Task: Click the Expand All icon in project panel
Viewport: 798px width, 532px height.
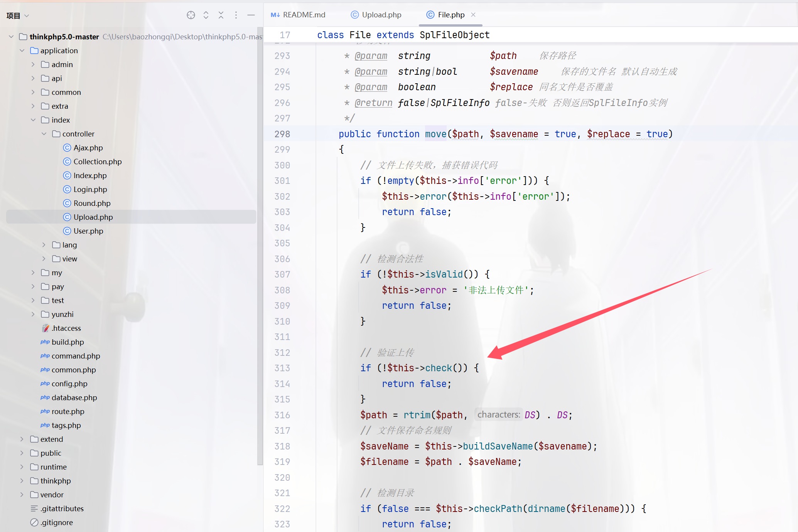Action: point(206,15)
